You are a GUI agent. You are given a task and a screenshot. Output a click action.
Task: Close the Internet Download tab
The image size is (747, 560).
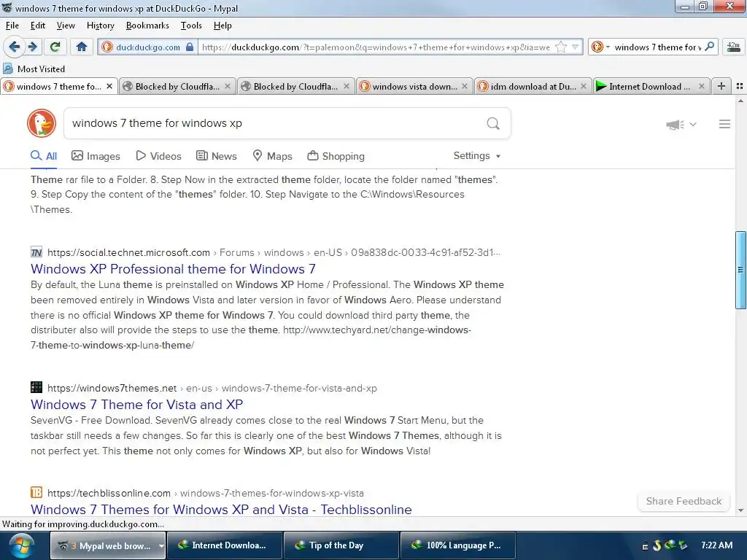click(701, 86)
